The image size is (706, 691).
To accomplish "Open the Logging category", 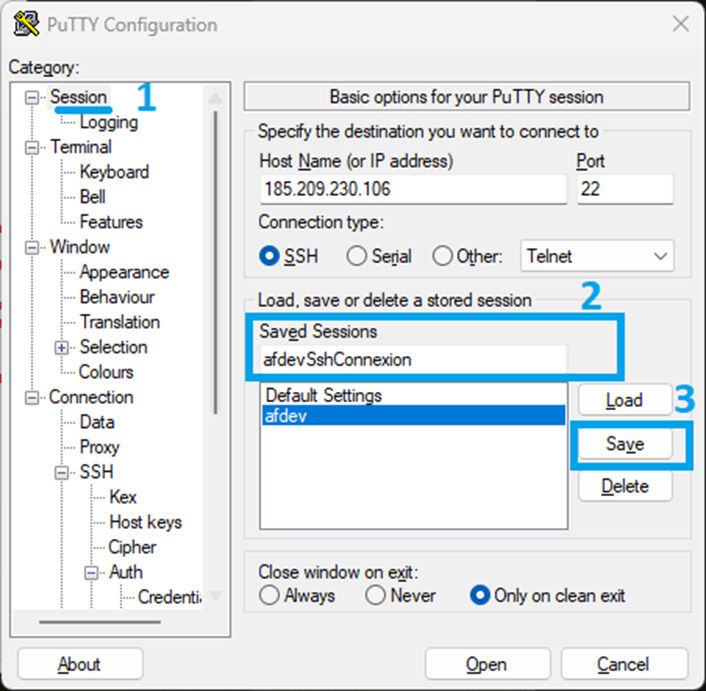I will tap(109, 122).
